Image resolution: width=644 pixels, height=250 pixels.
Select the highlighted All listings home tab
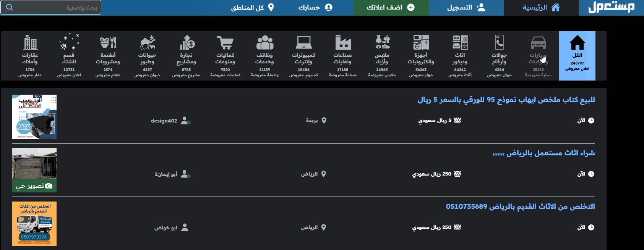pos(577,55)
